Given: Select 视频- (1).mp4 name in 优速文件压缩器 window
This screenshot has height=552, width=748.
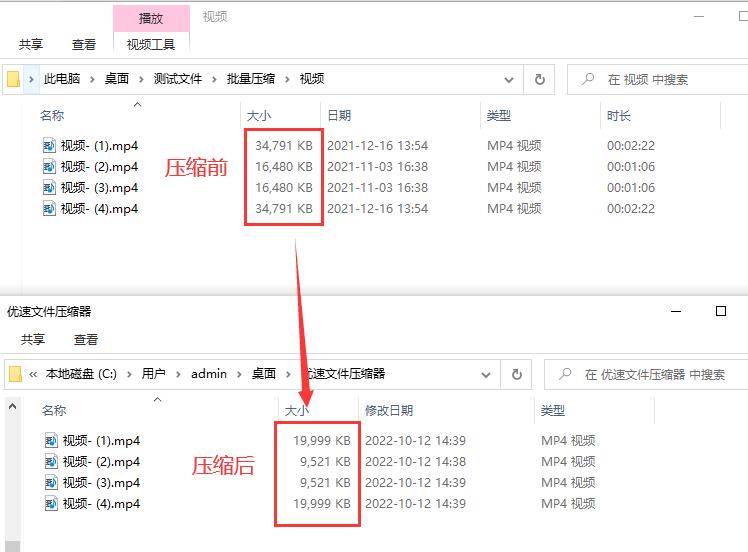Looking at the screenshot, I should tap(102, 440).
